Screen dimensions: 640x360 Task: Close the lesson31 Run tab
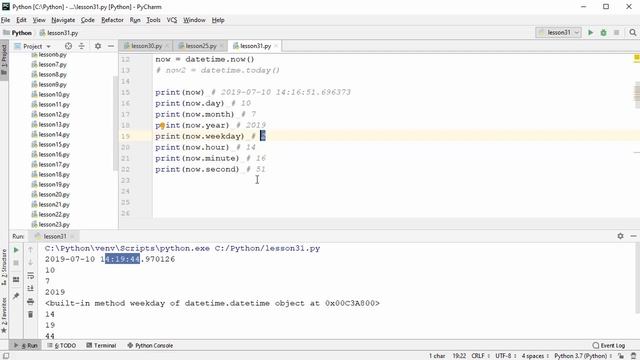pos(72,236)
